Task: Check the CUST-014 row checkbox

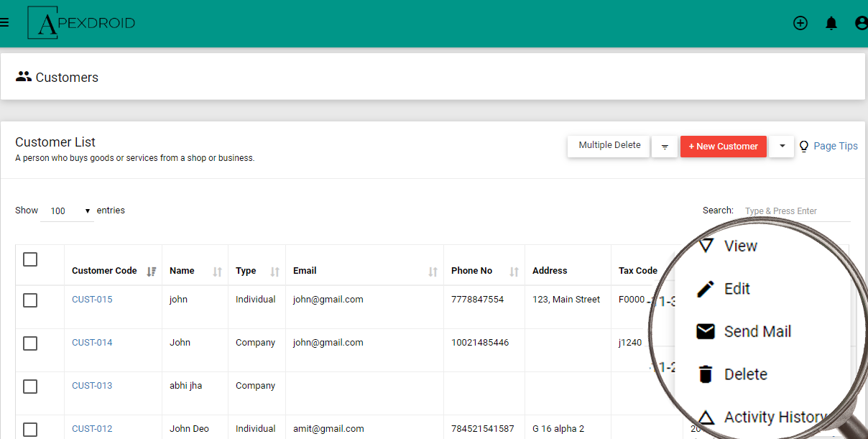Action: point(30,343)
